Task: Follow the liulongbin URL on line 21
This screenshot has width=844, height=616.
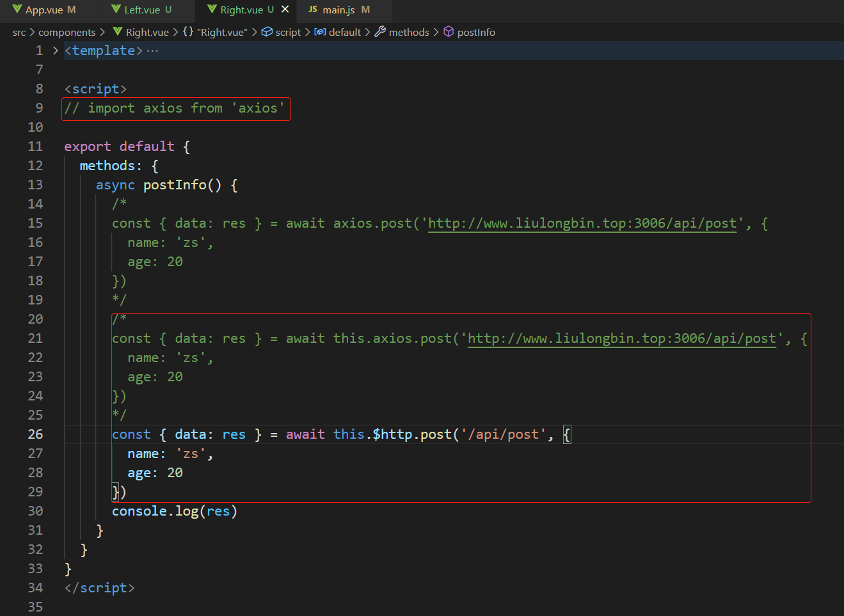Action: (x=622, y=338)
